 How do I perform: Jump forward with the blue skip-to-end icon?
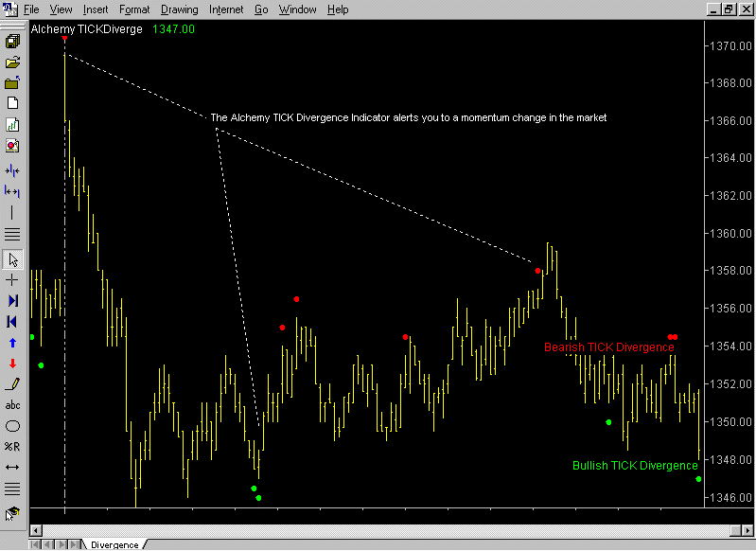(12, 301)
